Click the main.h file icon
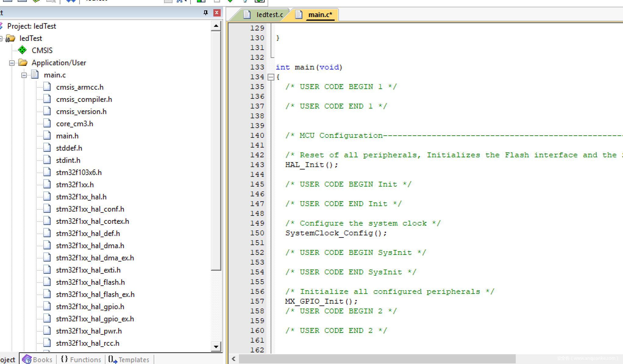The width and height of the screenshot is (623, 364). pos(47,136)
